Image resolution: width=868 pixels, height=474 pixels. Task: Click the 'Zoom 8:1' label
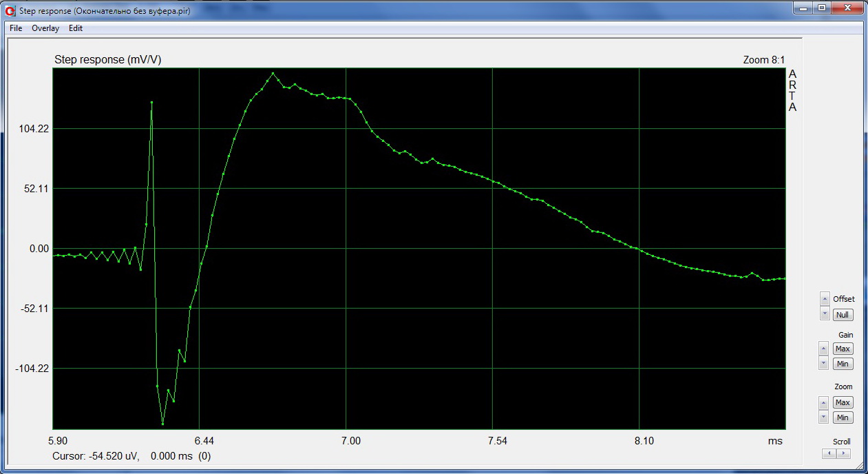[763, 60]
